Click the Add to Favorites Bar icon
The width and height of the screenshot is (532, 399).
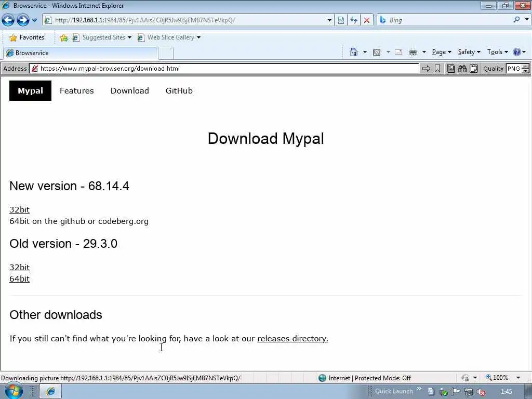(x=63, y=37)
